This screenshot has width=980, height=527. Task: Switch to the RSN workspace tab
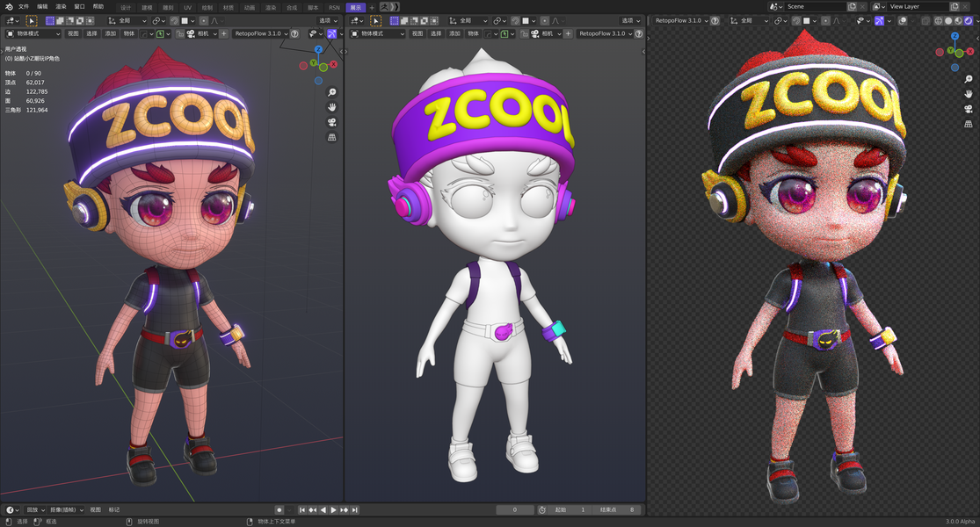tap(334, 8)
